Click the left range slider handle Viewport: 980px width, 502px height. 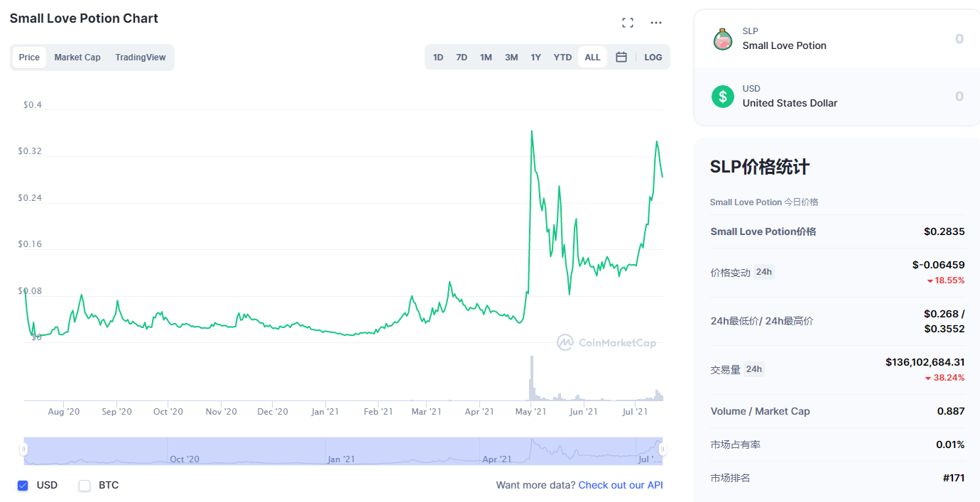(x=24, y=449)
